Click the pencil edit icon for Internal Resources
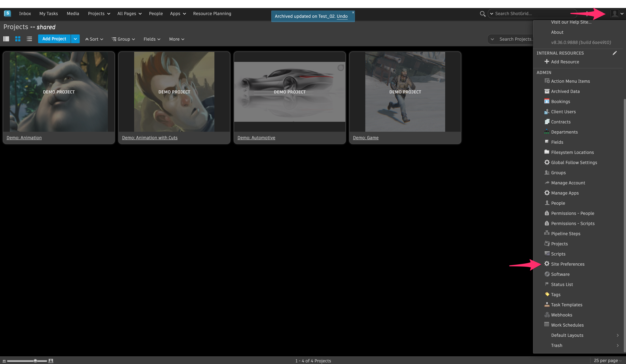Viewport: 626px width, 364px height. coord(614,53)
